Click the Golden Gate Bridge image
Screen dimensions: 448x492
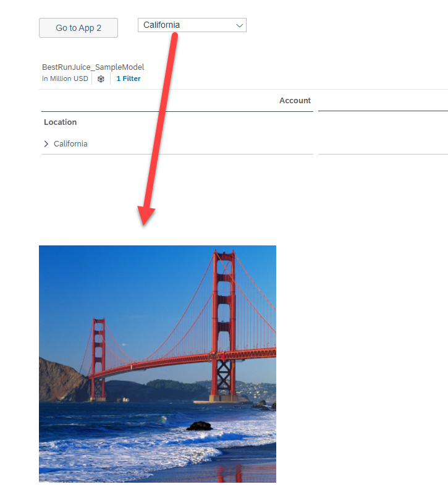158,363
